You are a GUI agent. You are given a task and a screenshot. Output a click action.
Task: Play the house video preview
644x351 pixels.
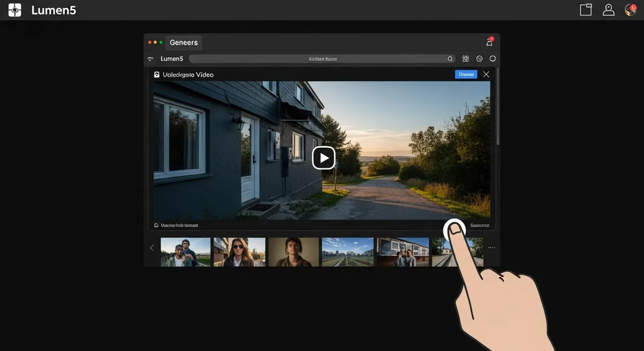point(324,158)
